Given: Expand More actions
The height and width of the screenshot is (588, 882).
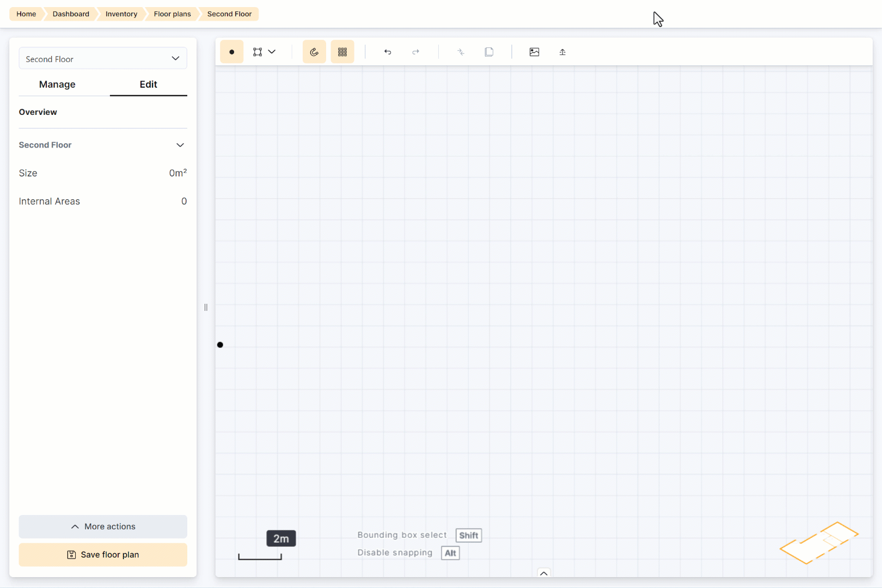Looking at the screenshot, I should [103, 526].
